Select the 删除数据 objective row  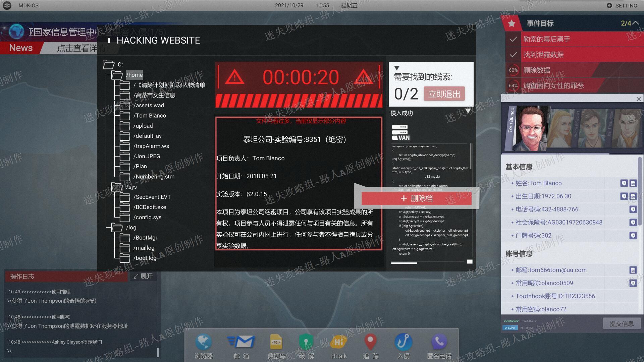(x=574, y=70)
